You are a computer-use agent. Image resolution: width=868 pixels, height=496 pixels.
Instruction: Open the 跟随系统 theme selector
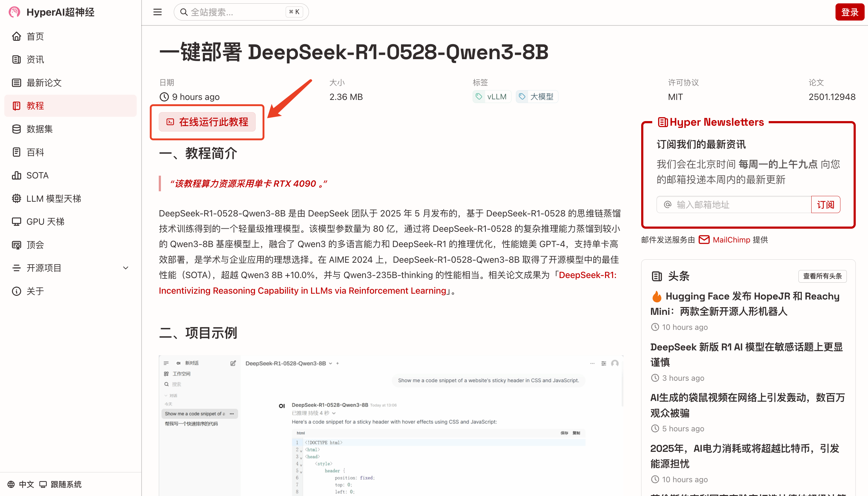click(x=61, y=484)
